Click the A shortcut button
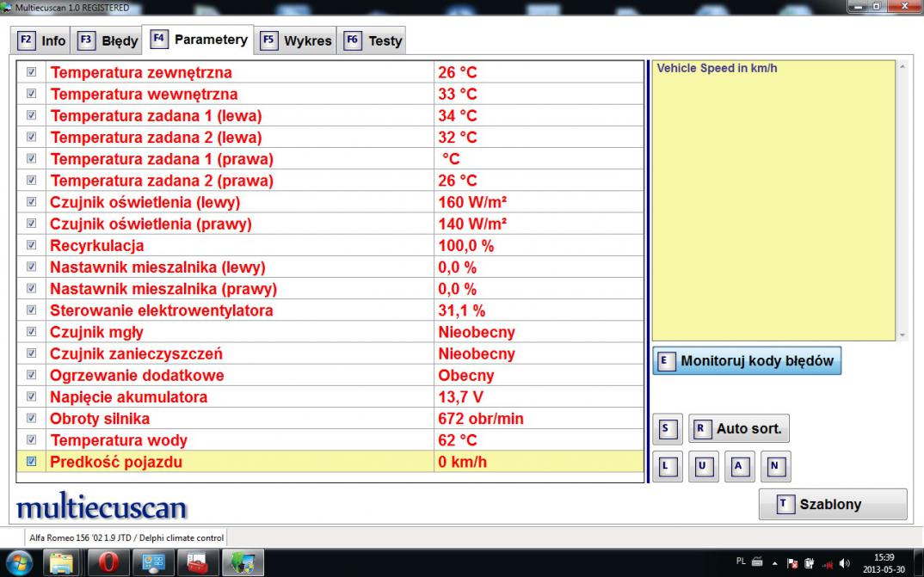This screenshot has height=577, width=924. coord(739,466)
